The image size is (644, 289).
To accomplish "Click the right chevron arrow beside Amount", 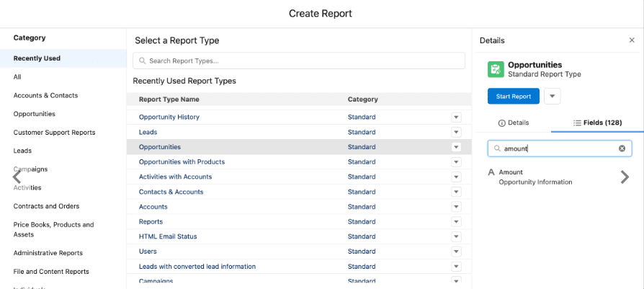I will [625, 177].
